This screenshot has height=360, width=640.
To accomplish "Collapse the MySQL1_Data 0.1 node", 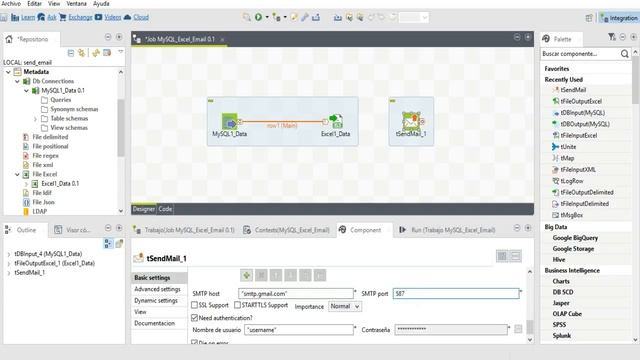I will click(x=26, y=91).
